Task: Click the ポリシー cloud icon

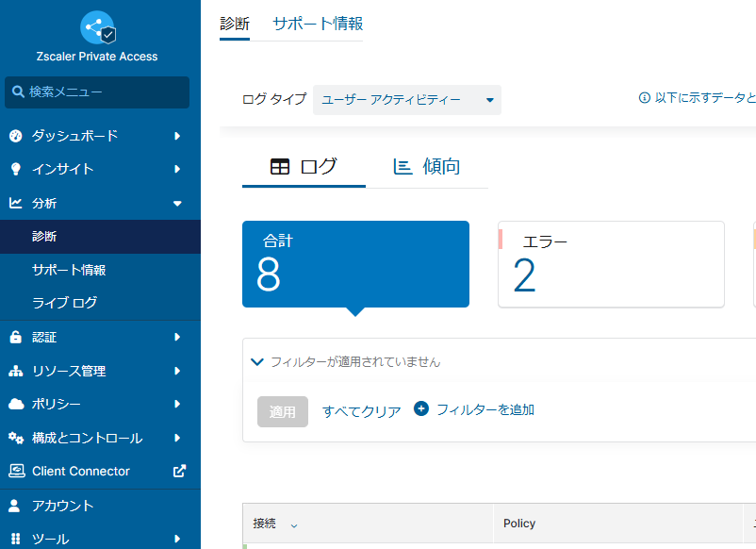Action: 16,404
